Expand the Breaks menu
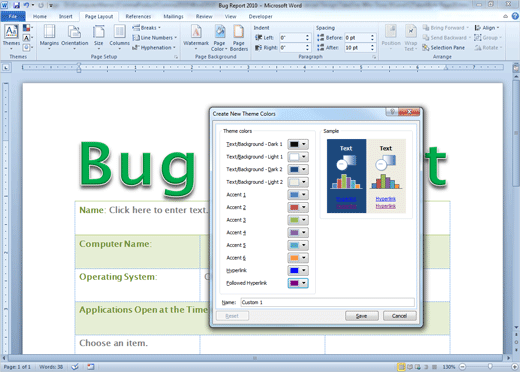Viewport: 520px width, 372px height. tap(146, 28)
